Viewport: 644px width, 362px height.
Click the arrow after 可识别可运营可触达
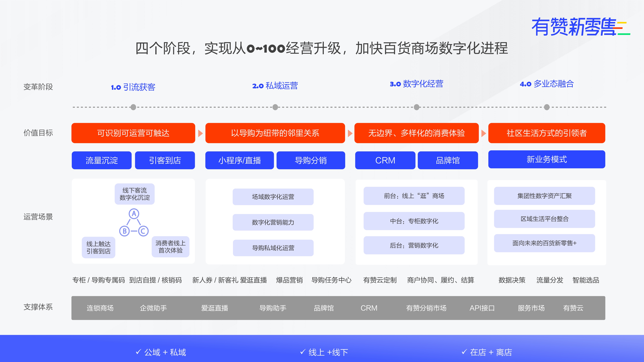coord(200,133)
